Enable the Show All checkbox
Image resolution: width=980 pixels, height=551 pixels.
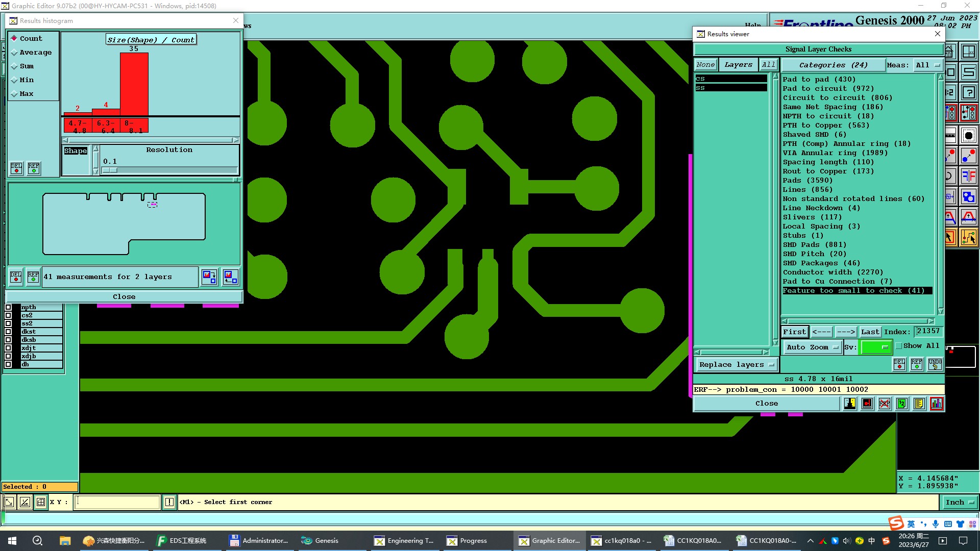tap(899, 346)
